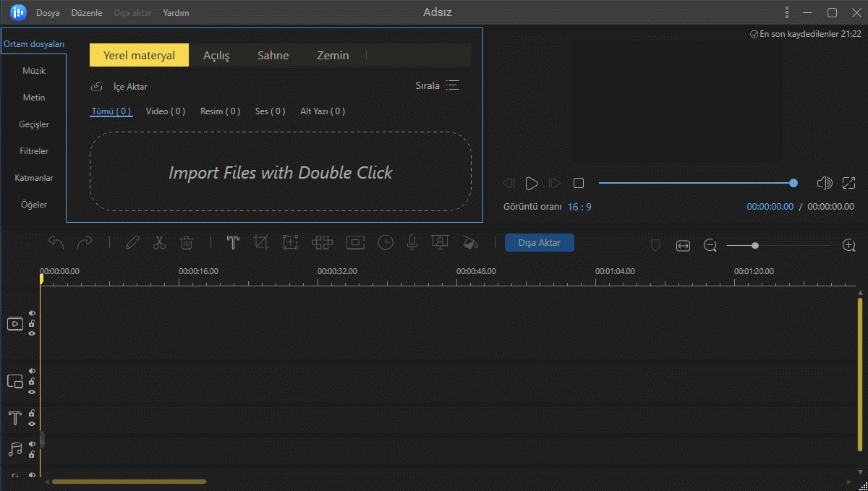
Task: Open the Sırala sort dropdown
Action: coord(437,85)
